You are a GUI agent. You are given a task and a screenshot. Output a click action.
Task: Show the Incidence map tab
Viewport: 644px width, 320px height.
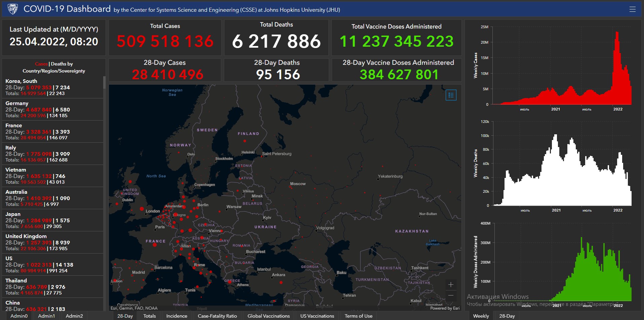click(x=176, y=316)
